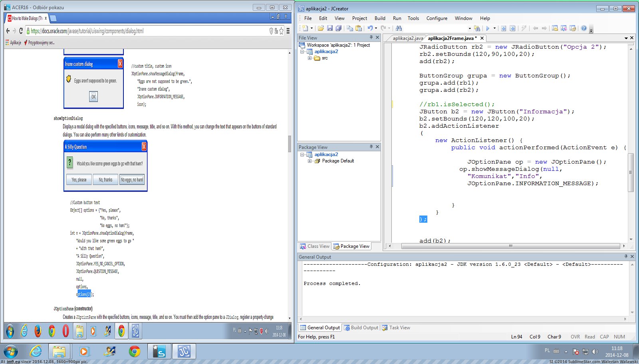
Task: Open Find with the binoculars icon
Action: click(x=399, y=28)
